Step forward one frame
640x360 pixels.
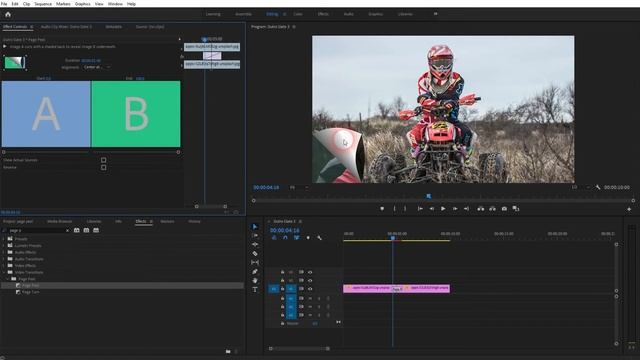point(455,209)
